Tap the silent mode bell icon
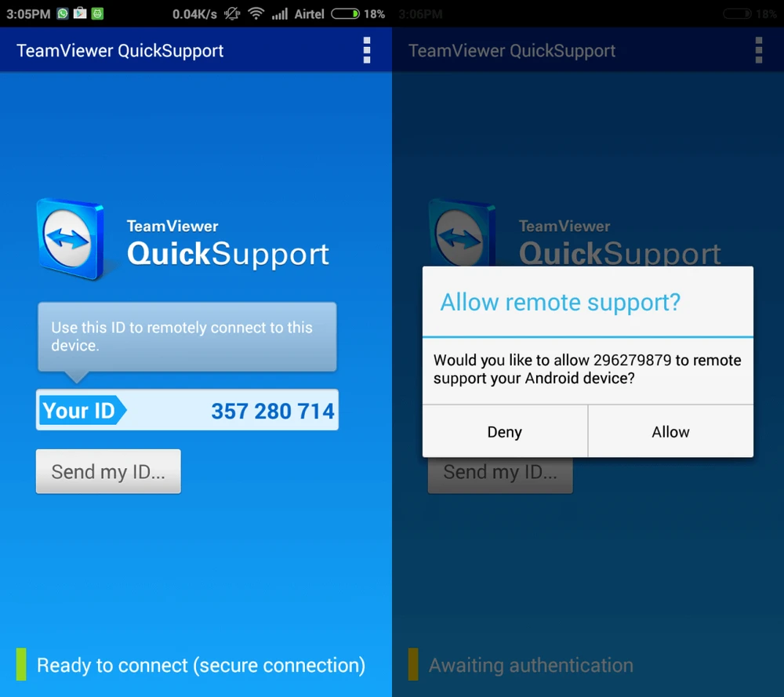This screenshot has height=697, width=784. pyautogui.click(x=232, y=13)
